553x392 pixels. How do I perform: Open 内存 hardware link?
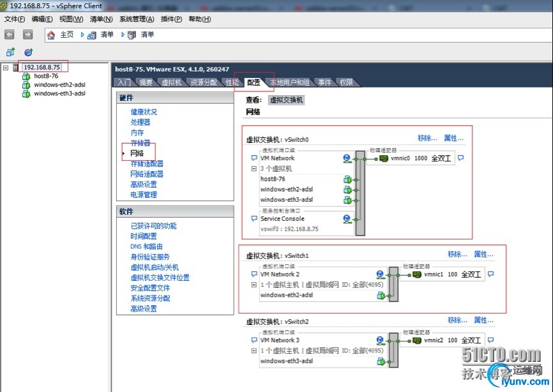pos(137,133)
